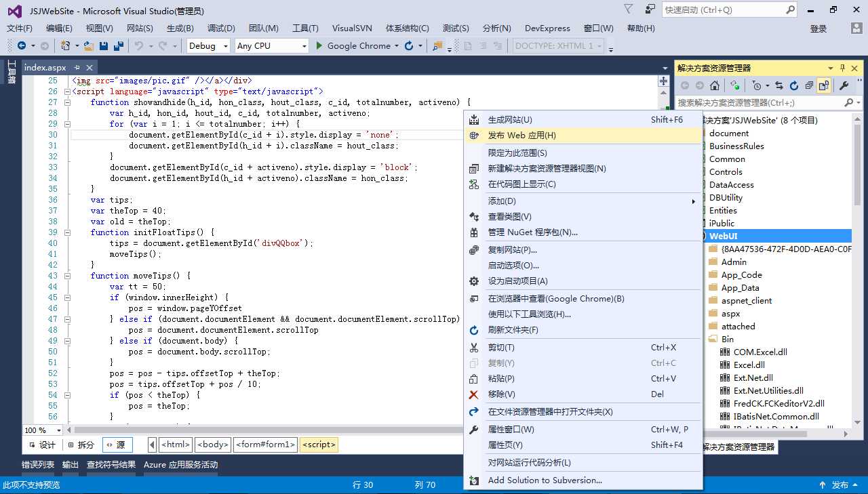Click the open file folder icon
The width and height of the screenshot is (868, 494).
pos(90,45)
